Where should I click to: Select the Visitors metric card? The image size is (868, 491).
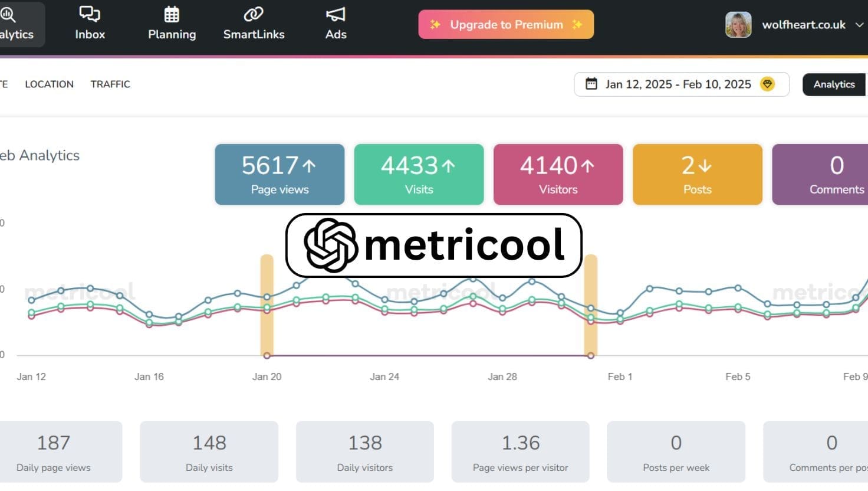pos(558,175)
